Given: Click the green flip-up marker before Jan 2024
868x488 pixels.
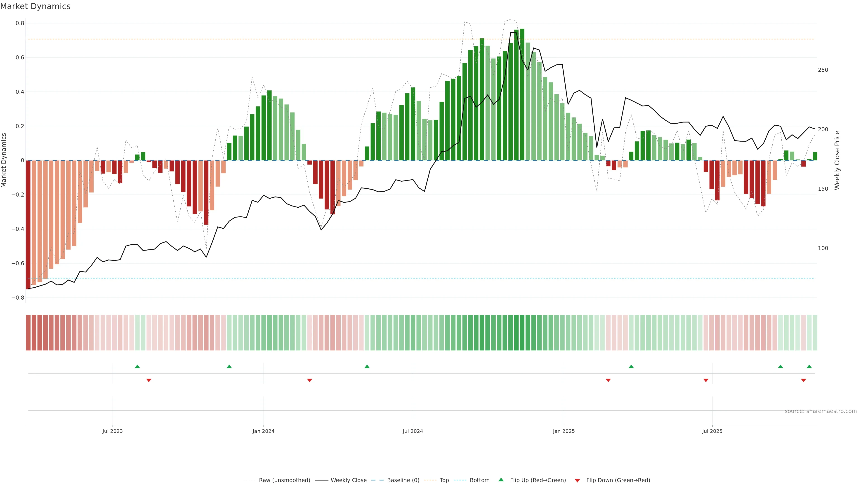Looking at the screenshot, I should (x=229, y=366).
